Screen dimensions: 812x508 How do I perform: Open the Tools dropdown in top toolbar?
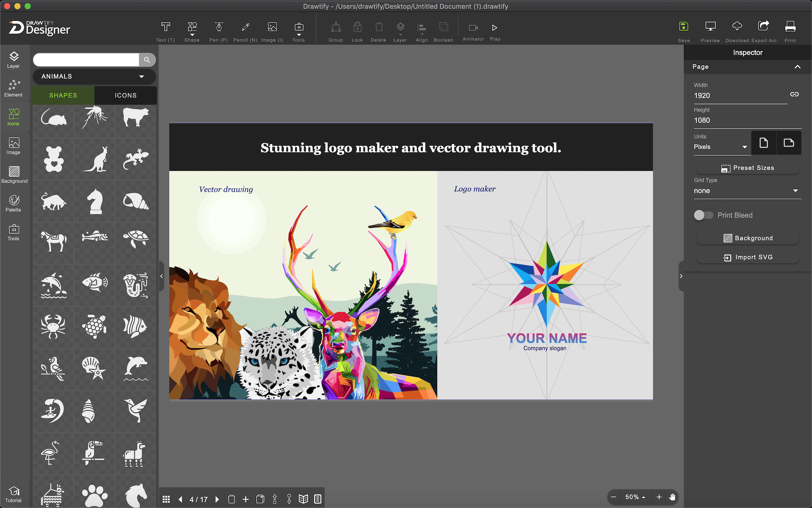pos(299,32)
